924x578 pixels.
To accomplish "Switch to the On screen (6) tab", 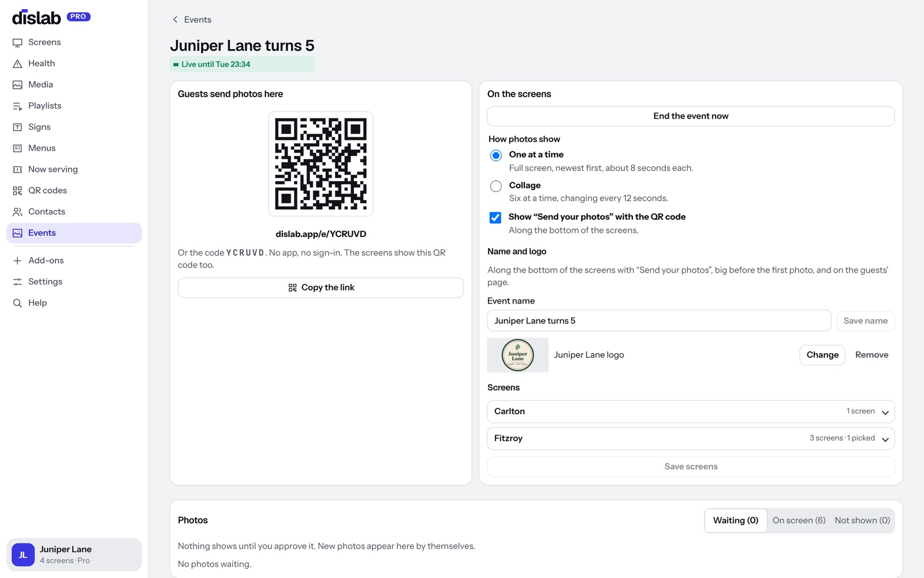I will (799, 521).
